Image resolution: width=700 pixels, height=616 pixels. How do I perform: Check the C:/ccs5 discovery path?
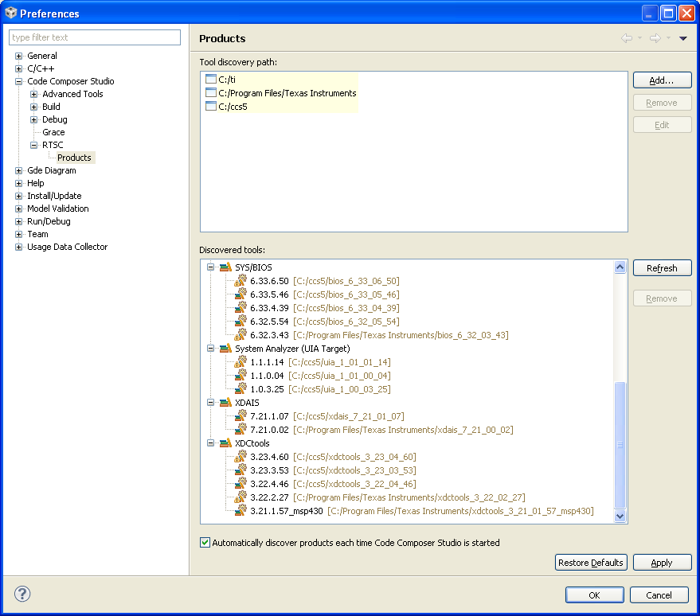[211, 106]
